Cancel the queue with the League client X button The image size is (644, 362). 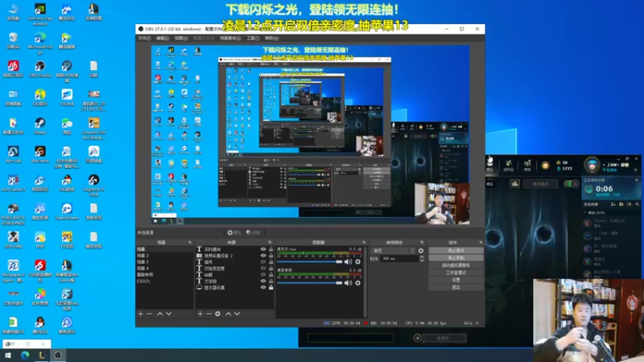[417, 338]
